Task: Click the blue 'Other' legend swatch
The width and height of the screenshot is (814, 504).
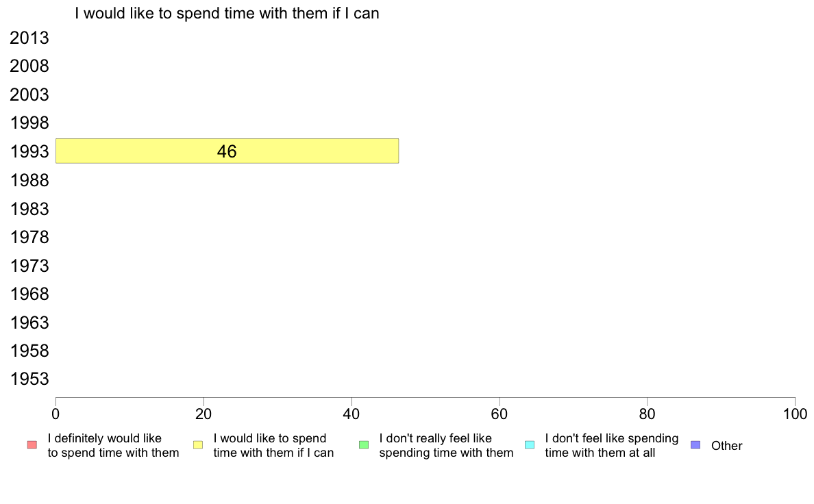Action: (696, 445)
